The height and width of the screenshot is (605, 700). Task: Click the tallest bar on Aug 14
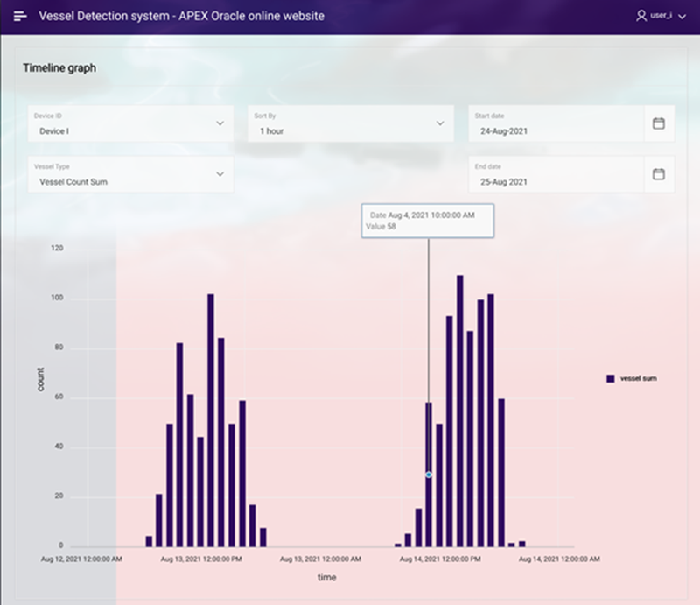(x=460, y=412)
